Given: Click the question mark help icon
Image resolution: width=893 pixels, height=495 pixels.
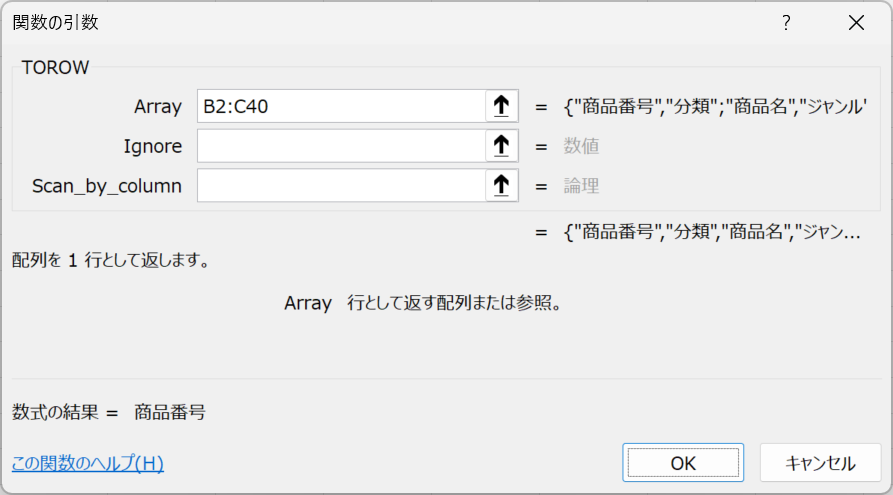Looking at the screenshot, I should tap(786, 23).
